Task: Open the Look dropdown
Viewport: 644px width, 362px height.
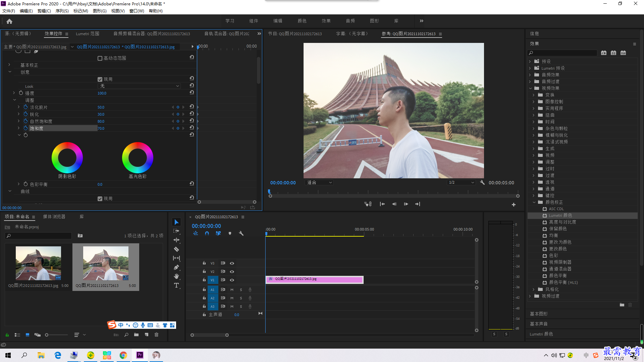Action: coord(139,86)
